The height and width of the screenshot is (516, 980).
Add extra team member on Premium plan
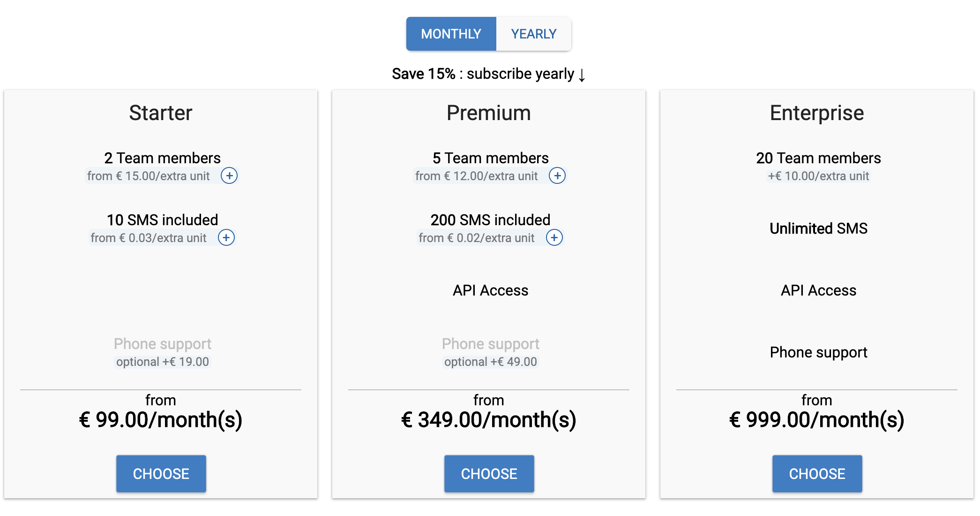coord(557,176)
